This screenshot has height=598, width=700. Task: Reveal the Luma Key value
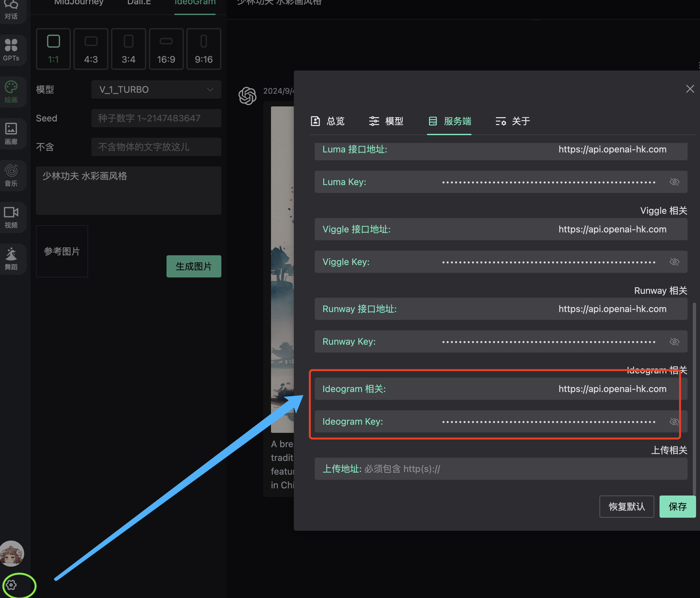coord(674,182)
